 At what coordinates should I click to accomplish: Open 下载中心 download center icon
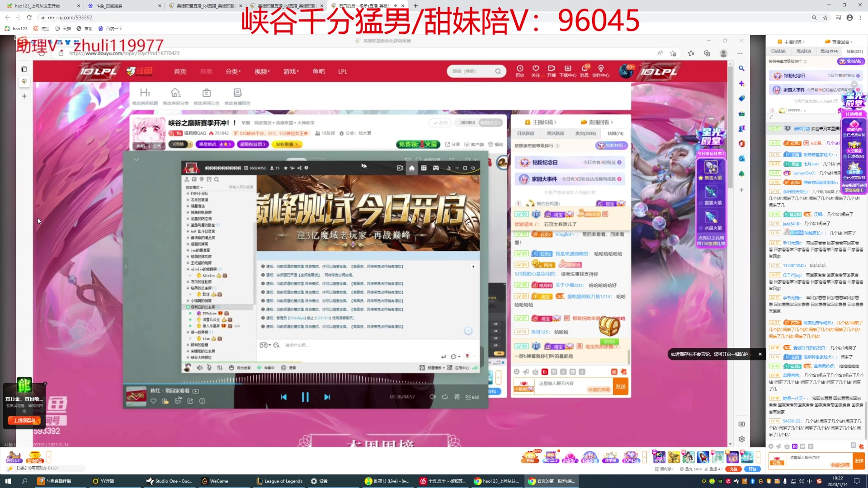point(568,71)
